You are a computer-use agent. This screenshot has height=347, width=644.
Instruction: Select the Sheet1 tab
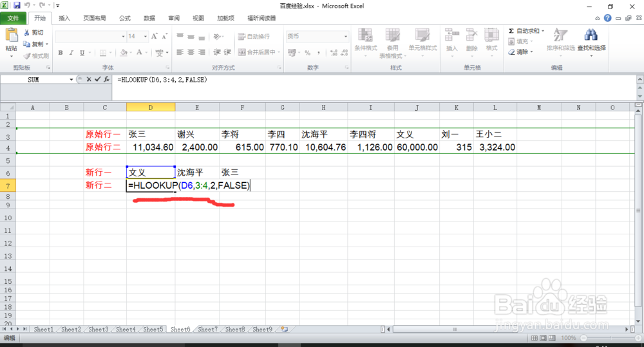pyautogui.click(x=44, y=330)
